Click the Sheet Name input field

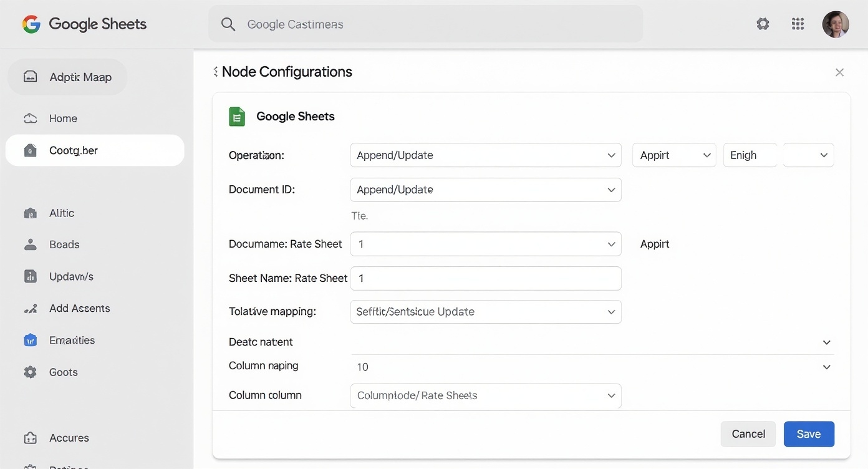pyautogui.click(x=485, y=279)
